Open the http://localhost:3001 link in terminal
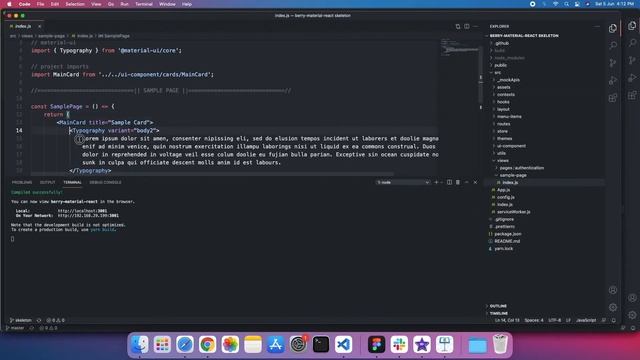 (x=82, y=211)
